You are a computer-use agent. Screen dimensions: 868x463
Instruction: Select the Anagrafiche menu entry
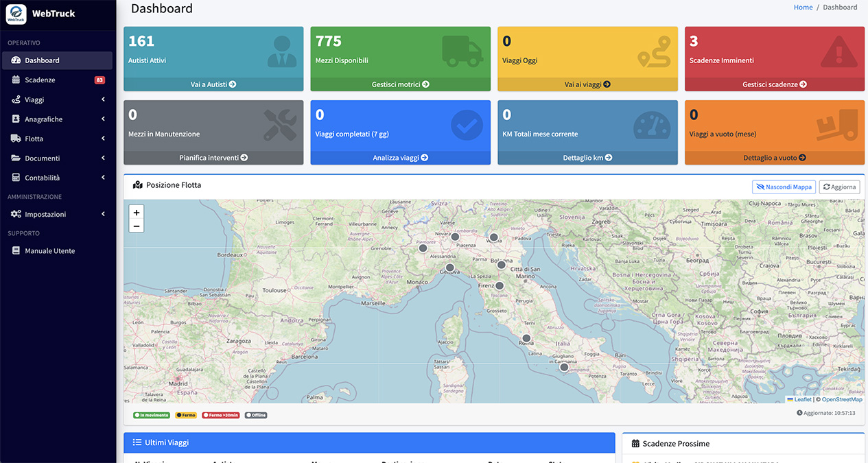pos(58,119)
